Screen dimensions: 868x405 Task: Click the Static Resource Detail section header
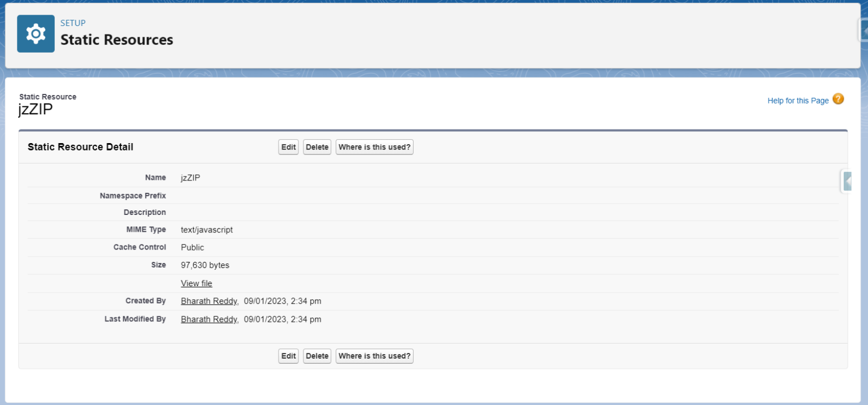(80, 147)
